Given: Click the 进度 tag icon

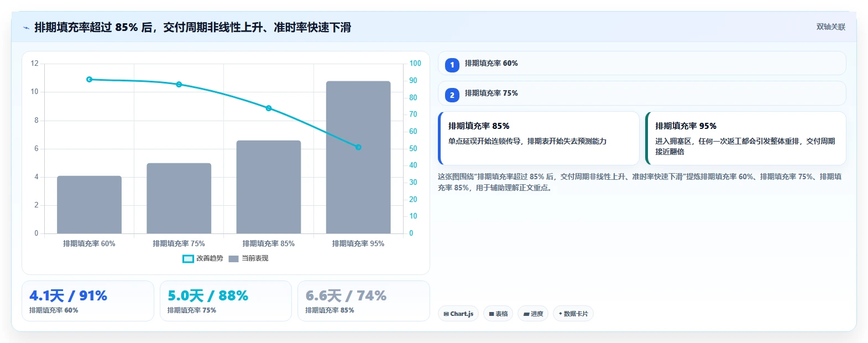Looking at the screenshot, I should [526, 314].
